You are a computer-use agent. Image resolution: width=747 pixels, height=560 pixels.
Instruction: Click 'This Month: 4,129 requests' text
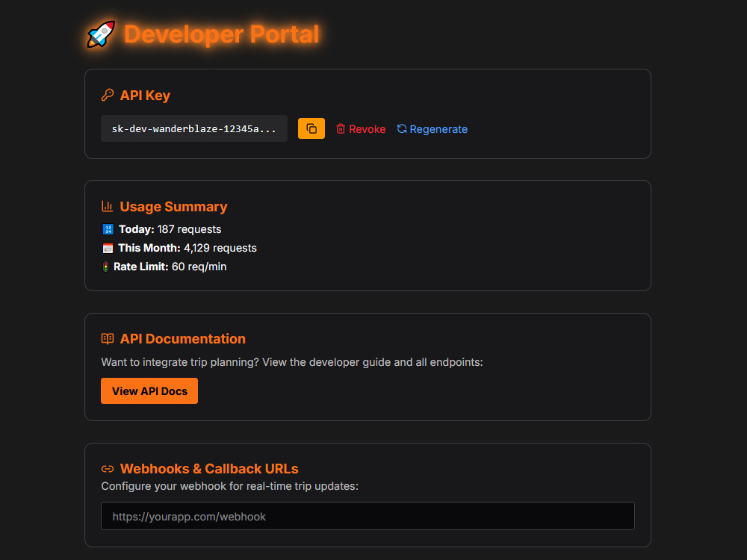tap(187, 248)
